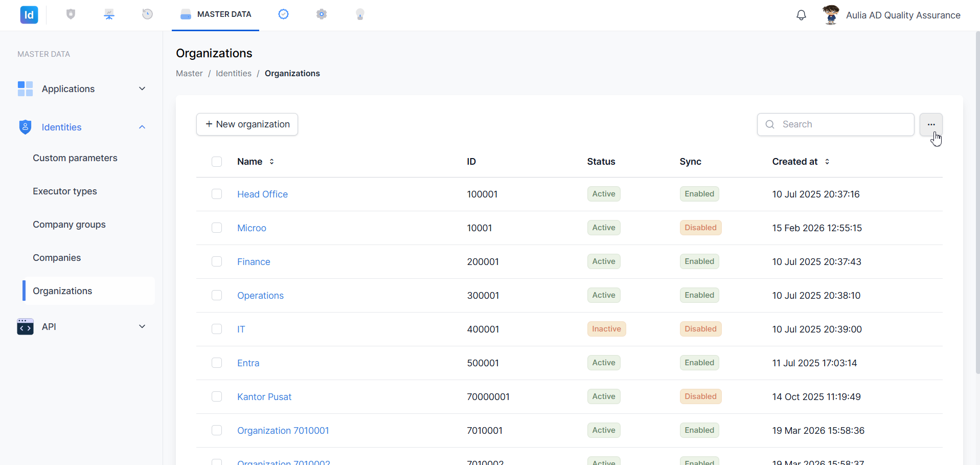Click ID value 400001
980x465 pixels.
point(483,329)
